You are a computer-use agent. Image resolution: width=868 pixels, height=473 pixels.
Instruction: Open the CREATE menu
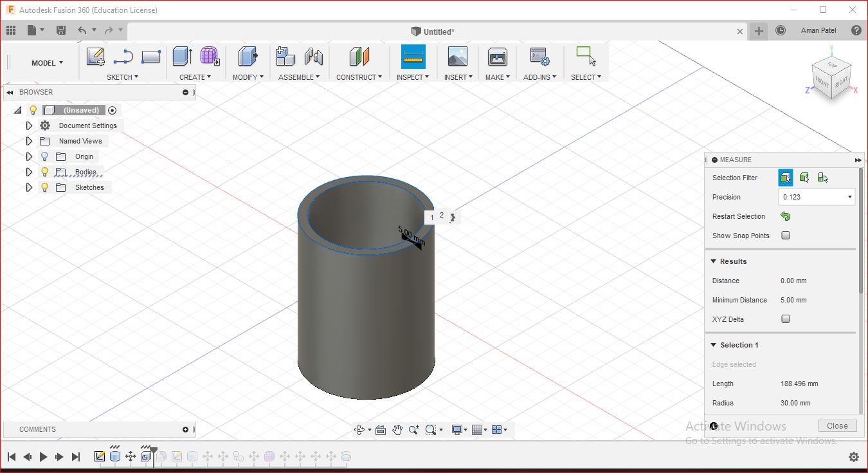195,77
